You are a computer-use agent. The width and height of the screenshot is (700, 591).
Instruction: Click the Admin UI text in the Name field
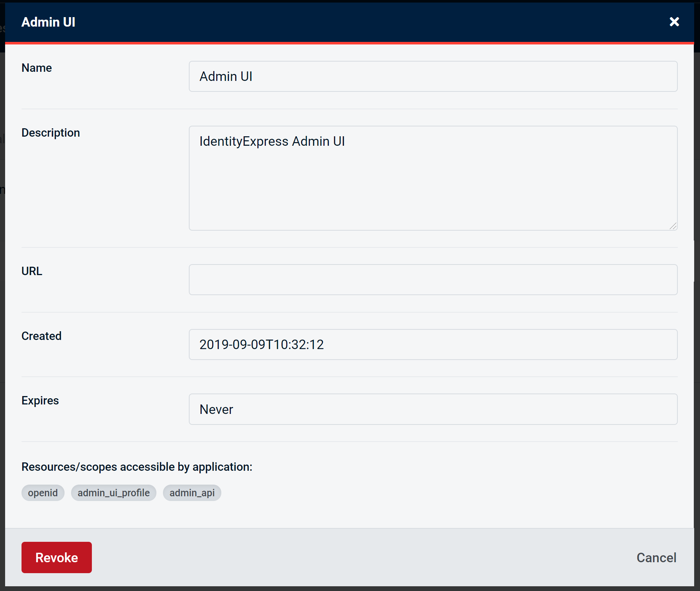pos(225,76)
